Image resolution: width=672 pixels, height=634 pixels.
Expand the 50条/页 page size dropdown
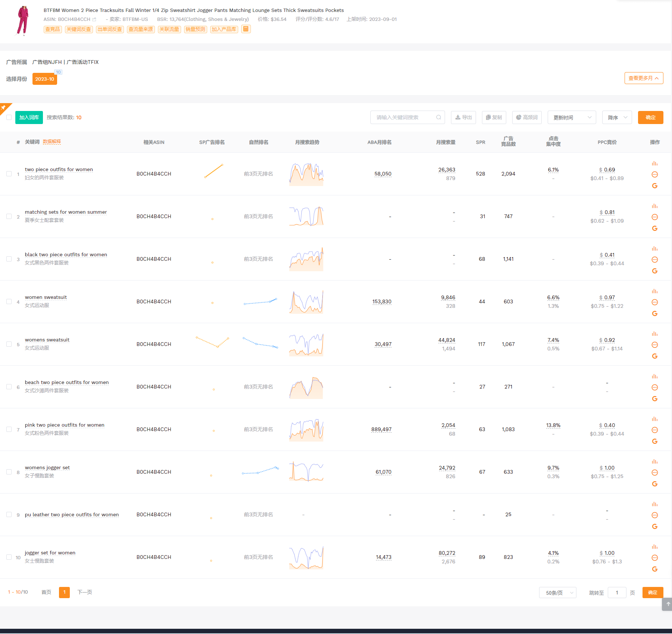[557, 593]
